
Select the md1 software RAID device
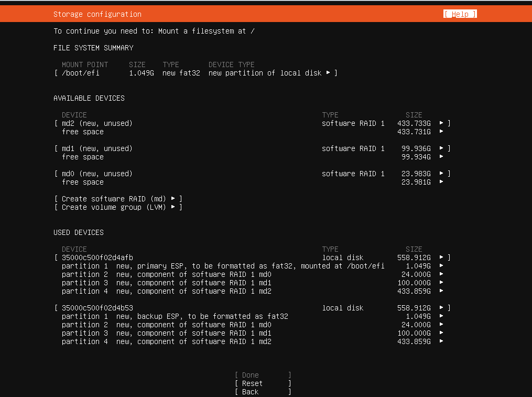point(97,148)
